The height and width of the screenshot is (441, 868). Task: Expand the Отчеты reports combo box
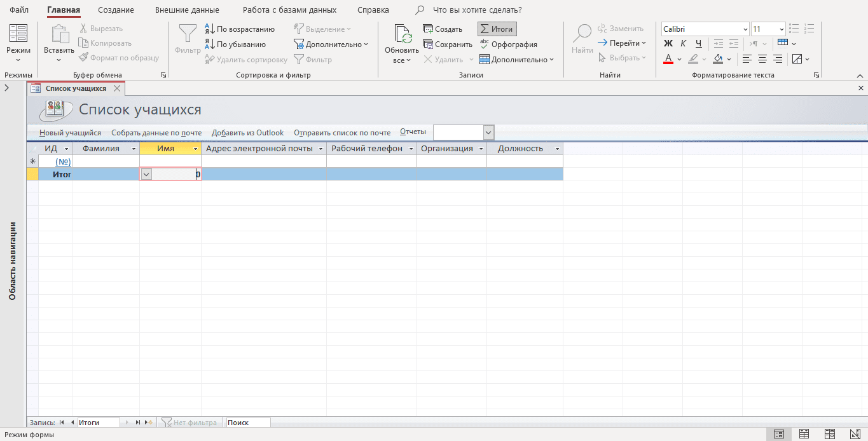coord(488,132)
